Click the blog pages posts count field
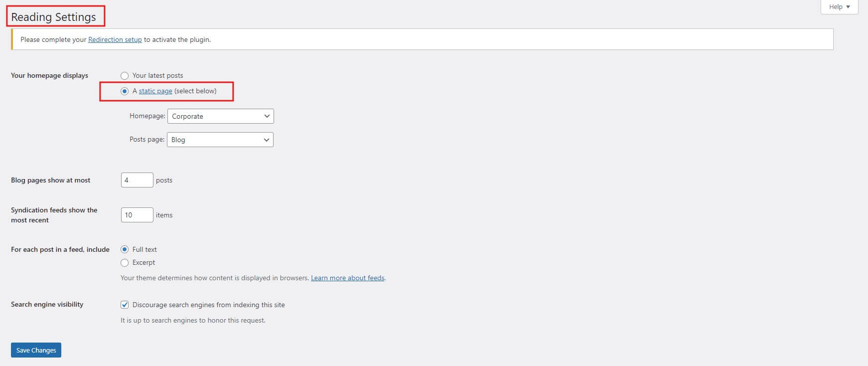Viewport: 868px width, 366px height. tap(137, 180)
